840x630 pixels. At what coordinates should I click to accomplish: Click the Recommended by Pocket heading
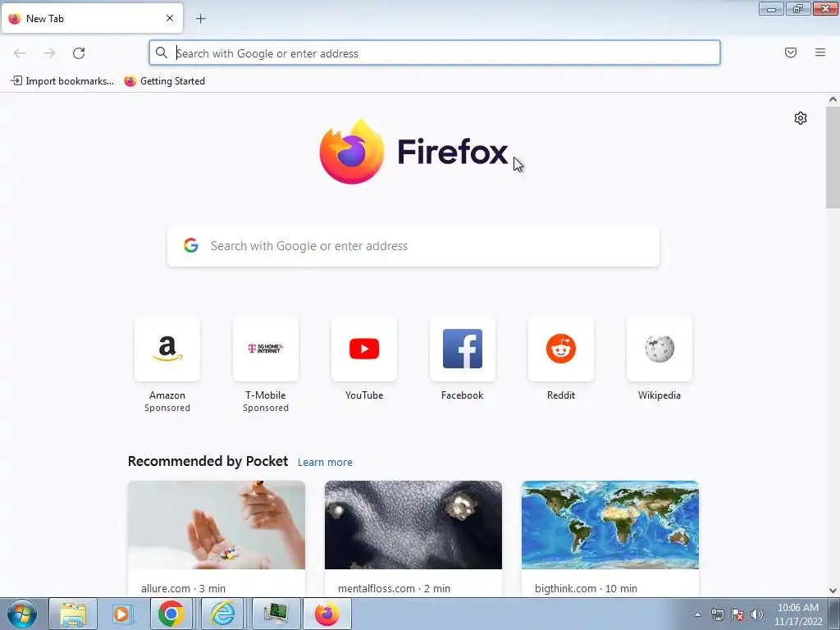(208, 461)
